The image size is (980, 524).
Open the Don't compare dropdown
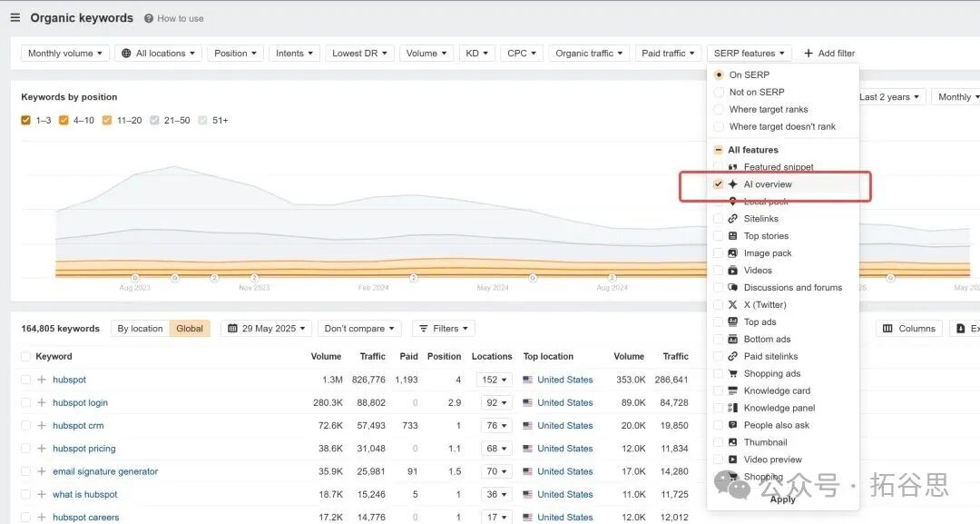click(x=359, y=328)
